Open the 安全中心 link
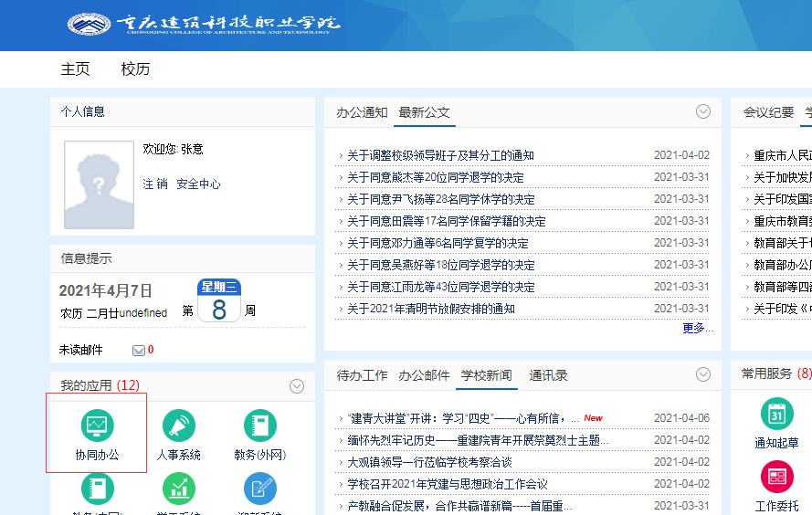 click(x=198, y=184)
